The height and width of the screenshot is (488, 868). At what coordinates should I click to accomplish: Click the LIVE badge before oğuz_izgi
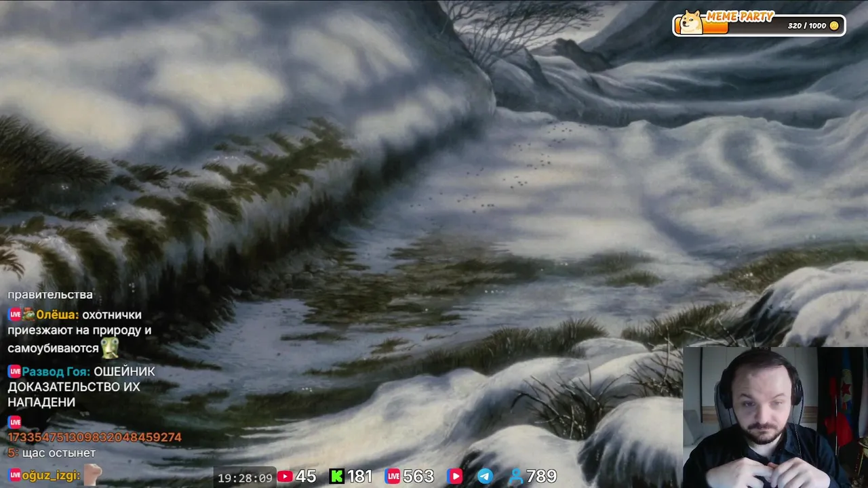(15, 476)
